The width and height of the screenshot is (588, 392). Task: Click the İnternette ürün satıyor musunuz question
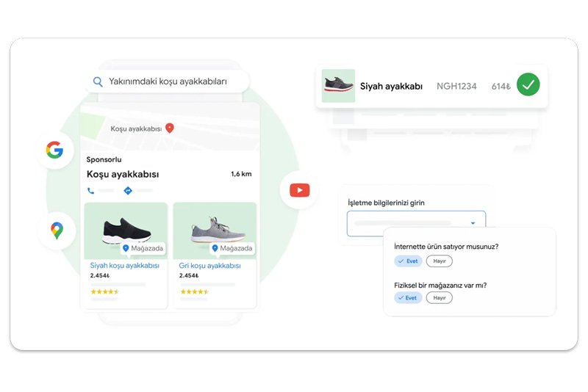[x=446, y=247]
